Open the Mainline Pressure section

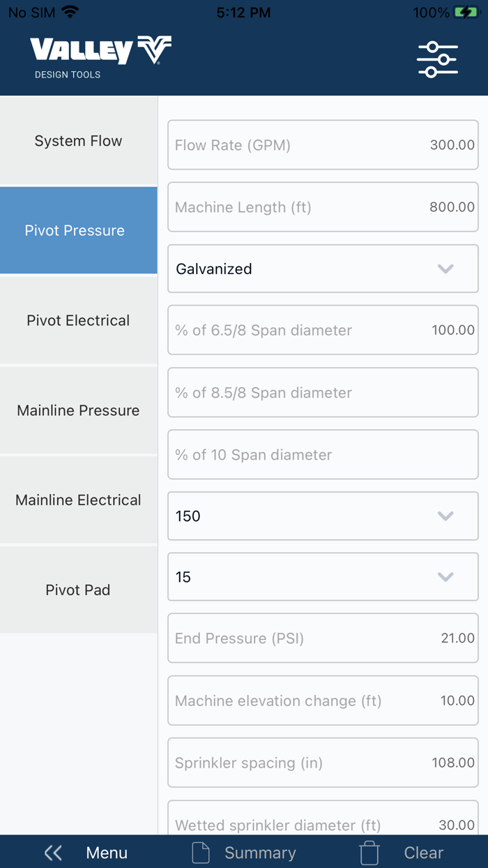77,410
